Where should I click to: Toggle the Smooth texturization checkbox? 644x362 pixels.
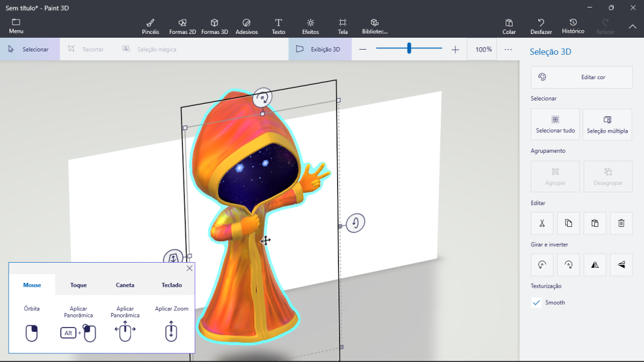(536, 302)
